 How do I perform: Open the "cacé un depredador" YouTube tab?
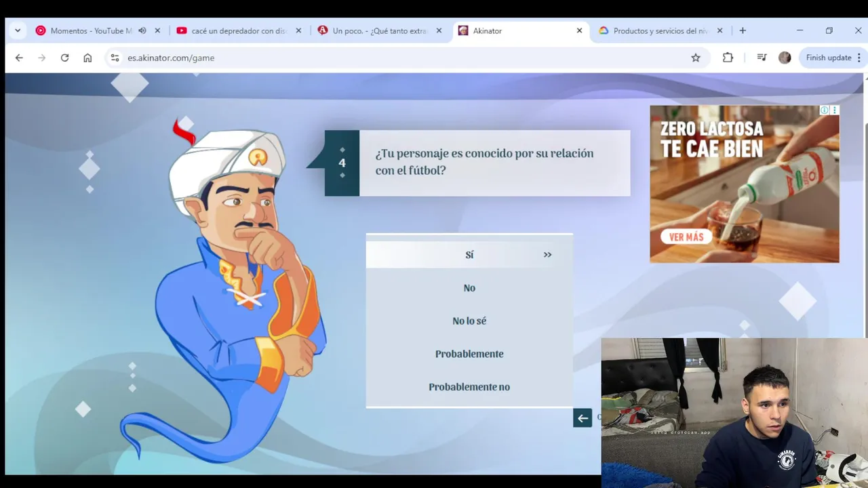pos(237,30)
